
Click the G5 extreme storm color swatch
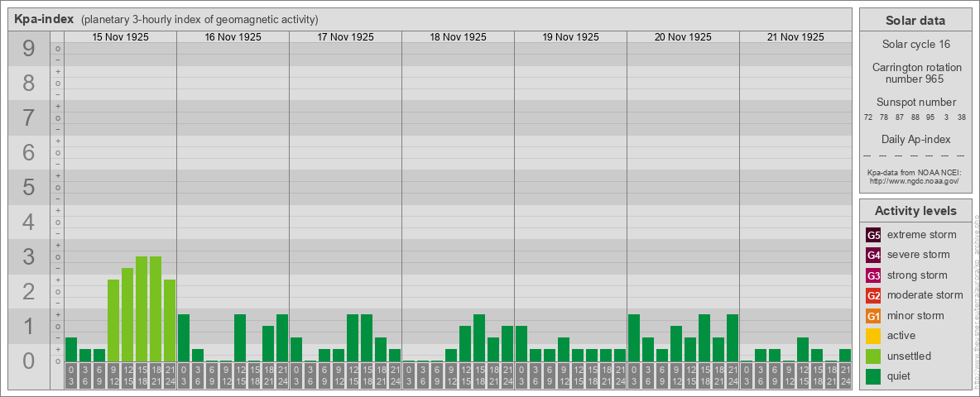click(873, 236)
